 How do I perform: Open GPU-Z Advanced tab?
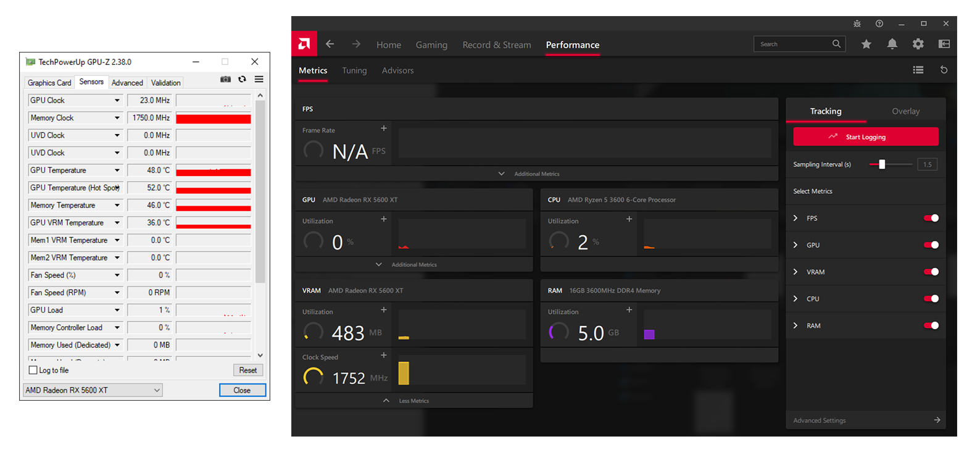(127, 83)
